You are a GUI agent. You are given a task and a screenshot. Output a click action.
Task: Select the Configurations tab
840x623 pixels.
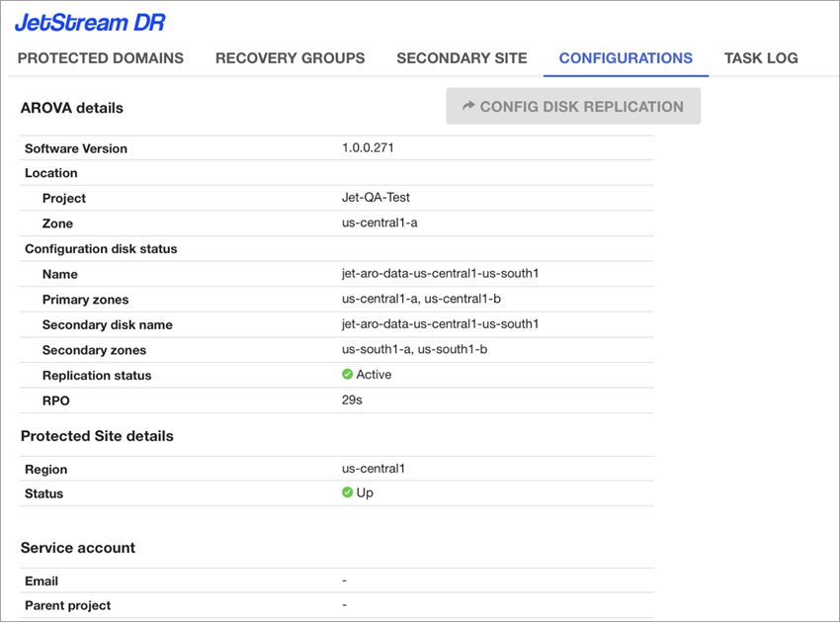(626, 58)
